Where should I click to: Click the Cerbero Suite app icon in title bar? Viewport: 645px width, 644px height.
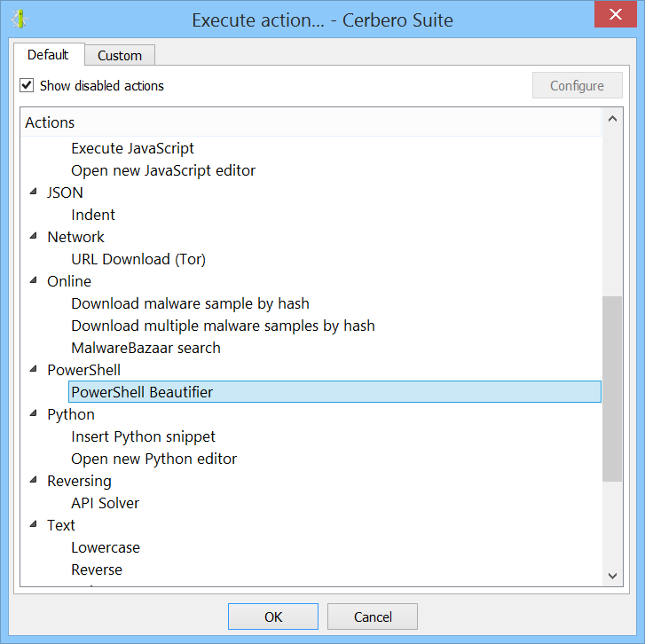pyautogui.click(x=20, y=20)
